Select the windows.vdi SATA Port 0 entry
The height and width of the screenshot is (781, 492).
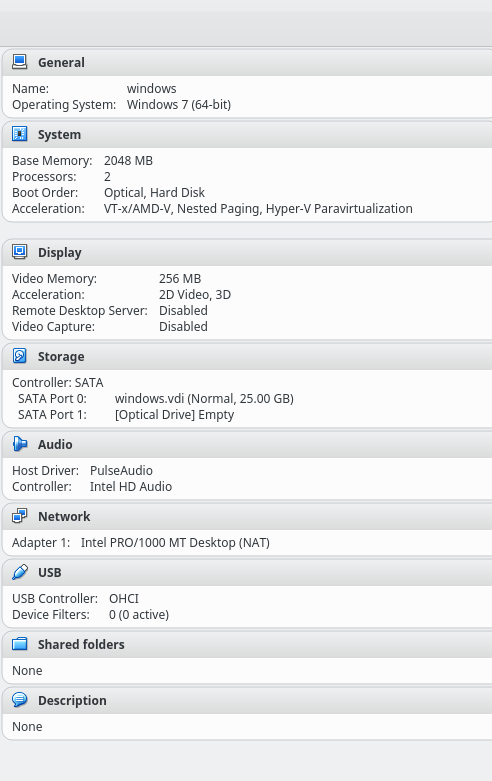coord(204,399)
